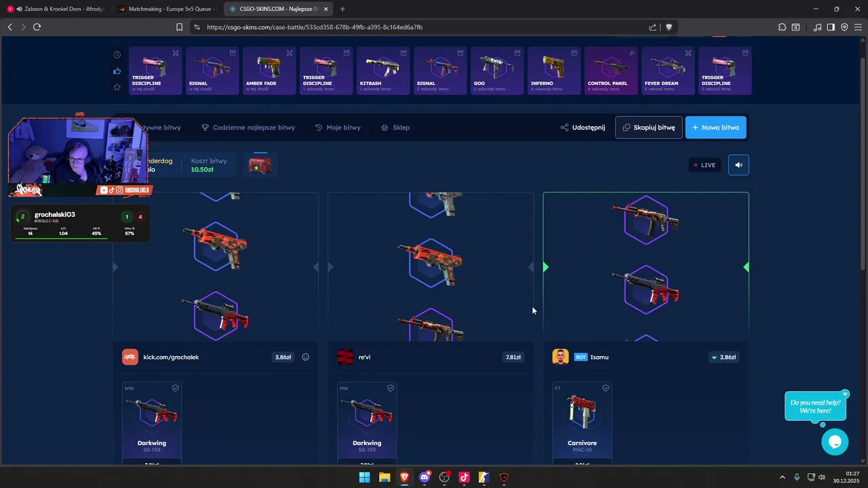
Task: Open the Sklep tab
Action: click(x=395, y=127)
